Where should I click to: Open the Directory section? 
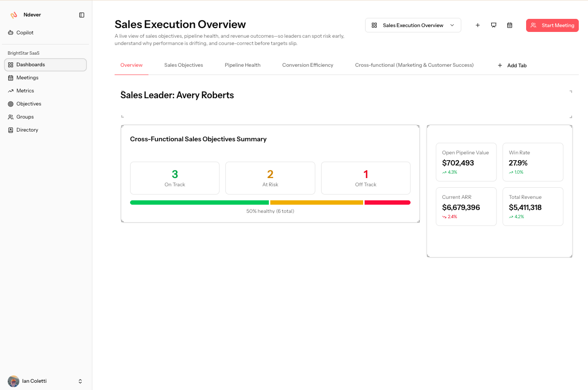click(28, 130)
